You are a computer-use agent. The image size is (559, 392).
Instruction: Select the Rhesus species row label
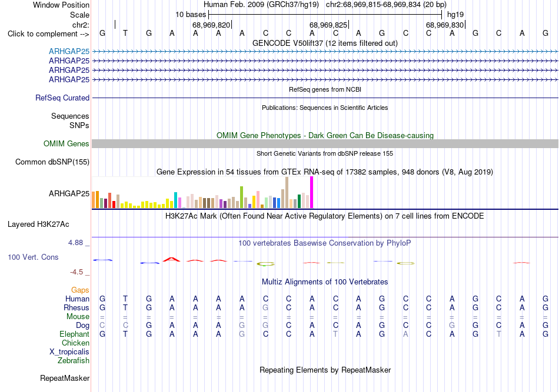click(x=76, y=307)
